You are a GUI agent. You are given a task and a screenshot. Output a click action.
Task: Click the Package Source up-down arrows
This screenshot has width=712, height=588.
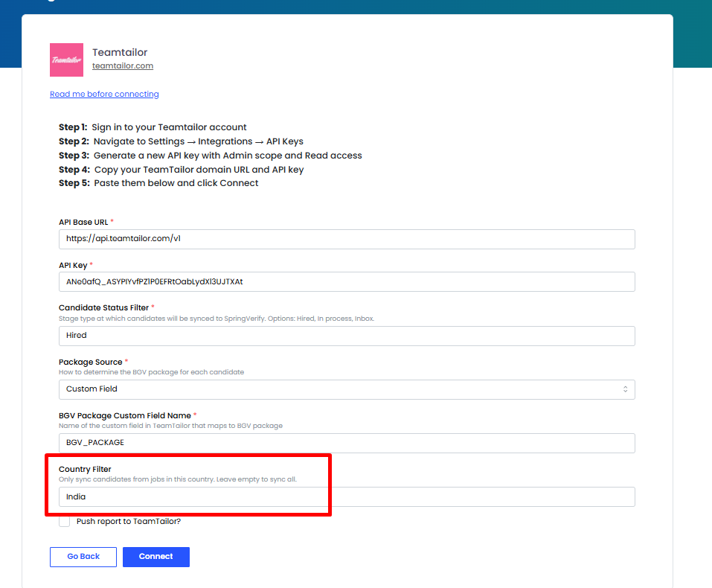point(625,389)
